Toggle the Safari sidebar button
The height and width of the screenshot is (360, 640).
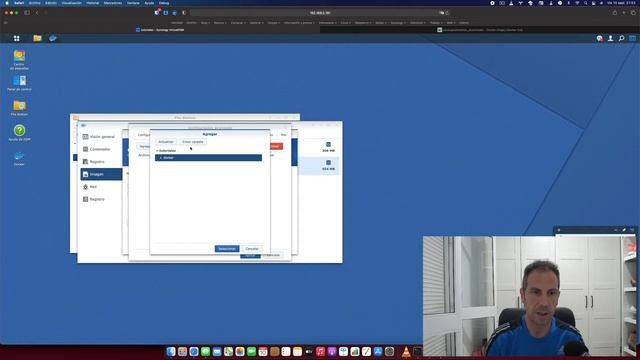tap(27, 13)
